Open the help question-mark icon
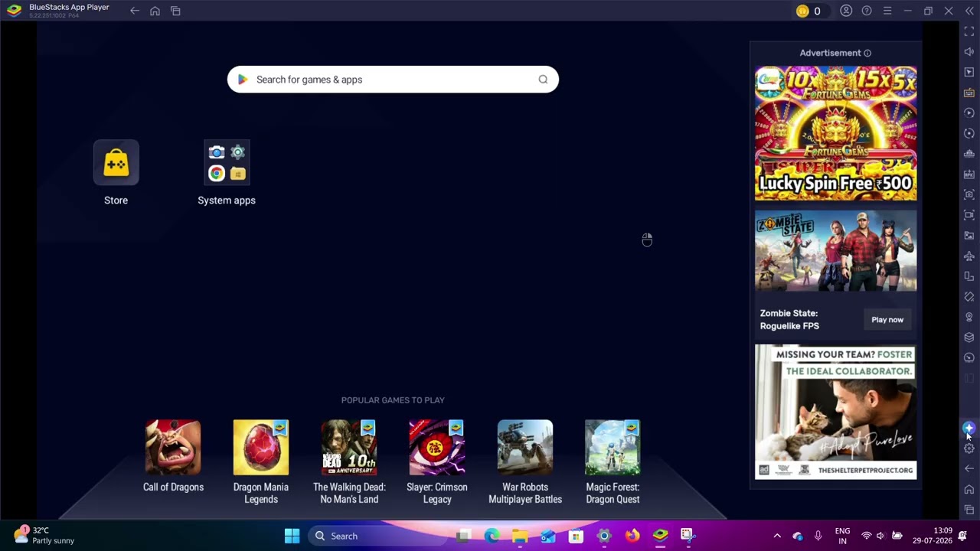This screenshot has height=551, width=980. [867, 11]
